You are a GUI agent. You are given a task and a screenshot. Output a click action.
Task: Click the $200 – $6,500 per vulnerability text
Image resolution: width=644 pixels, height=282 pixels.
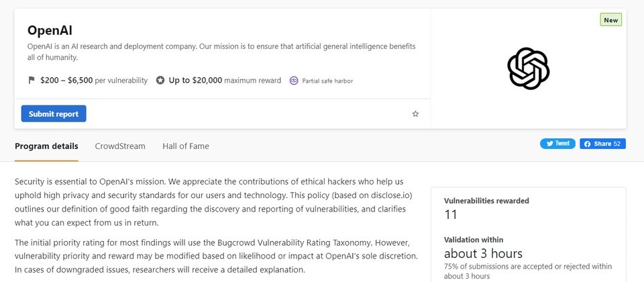(x=94, y=81)
